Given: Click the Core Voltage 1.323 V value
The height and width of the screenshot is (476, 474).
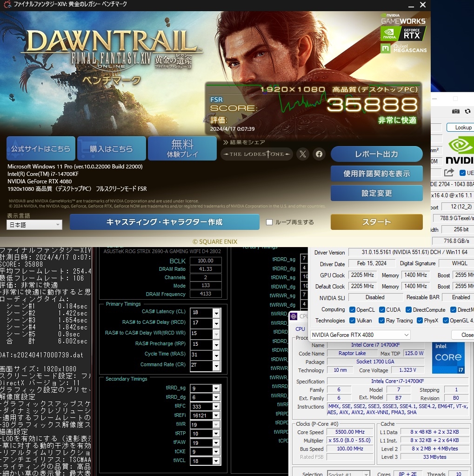Looking at the screenshot, I should [x=407, y=370].
